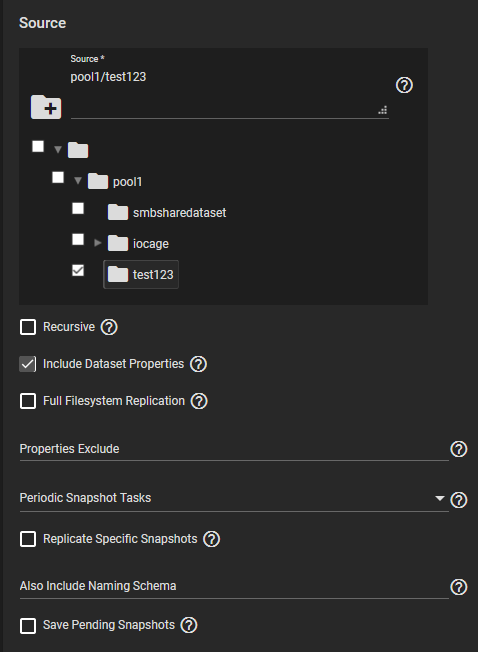View help for Full Filesystem Replication
Image resolution: width=478 pixels, height=652 pixels.
199,401
